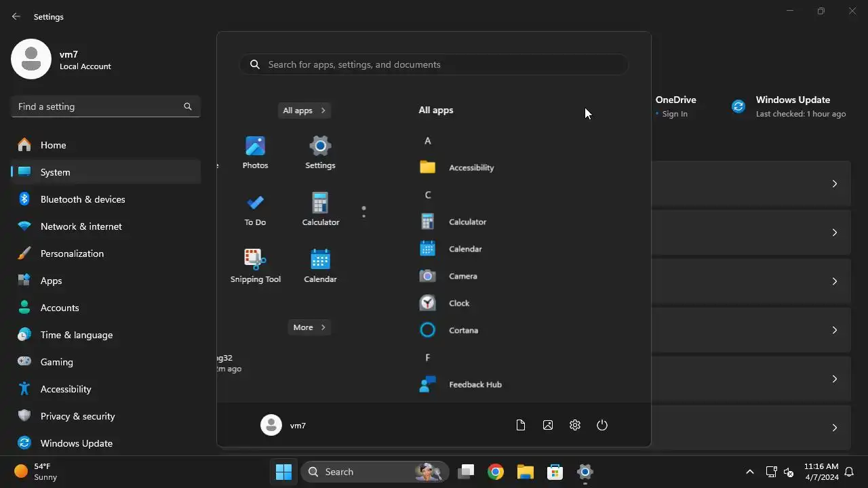Viewport: 868px width, 488px height.
Task: Click the vm7 Local Account profile
Action: click(x=62, y=59)
